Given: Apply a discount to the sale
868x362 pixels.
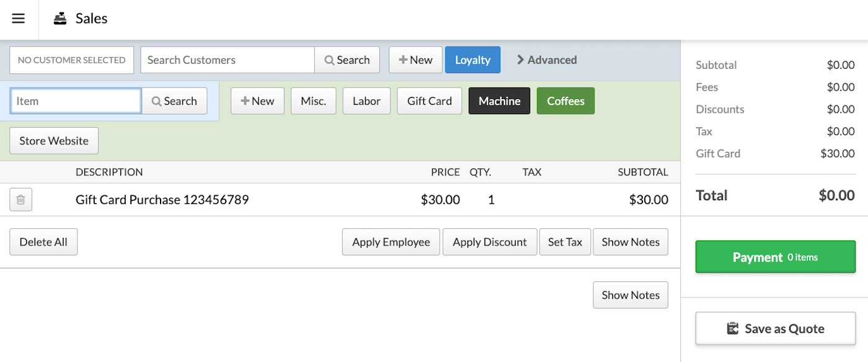Looking at the screenshot, I should (489, 242).
